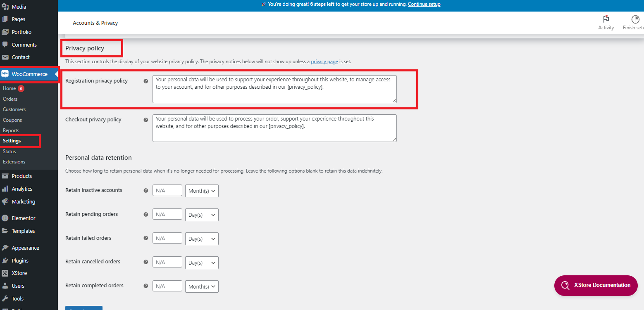The width and height of the screenshot is (644, 310).
Task: Select the Settings submenu item
Action: pos(12,141)
